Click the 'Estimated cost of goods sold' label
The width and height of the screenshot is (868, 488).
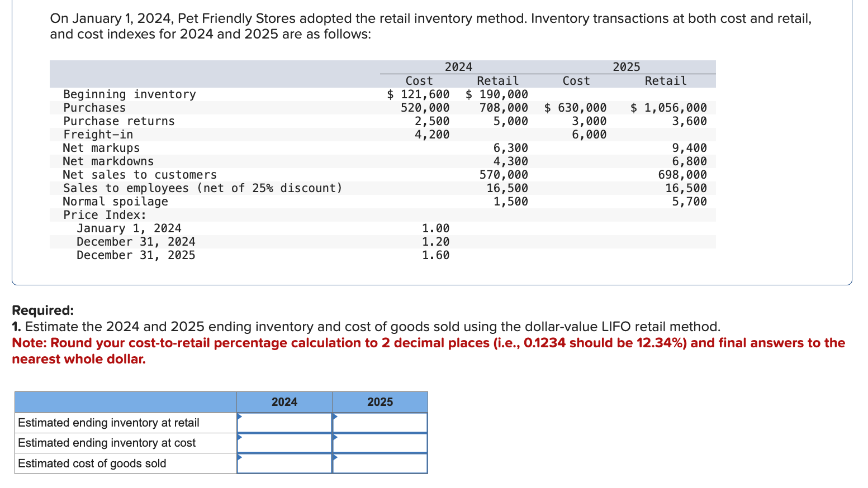pos(92,463)
